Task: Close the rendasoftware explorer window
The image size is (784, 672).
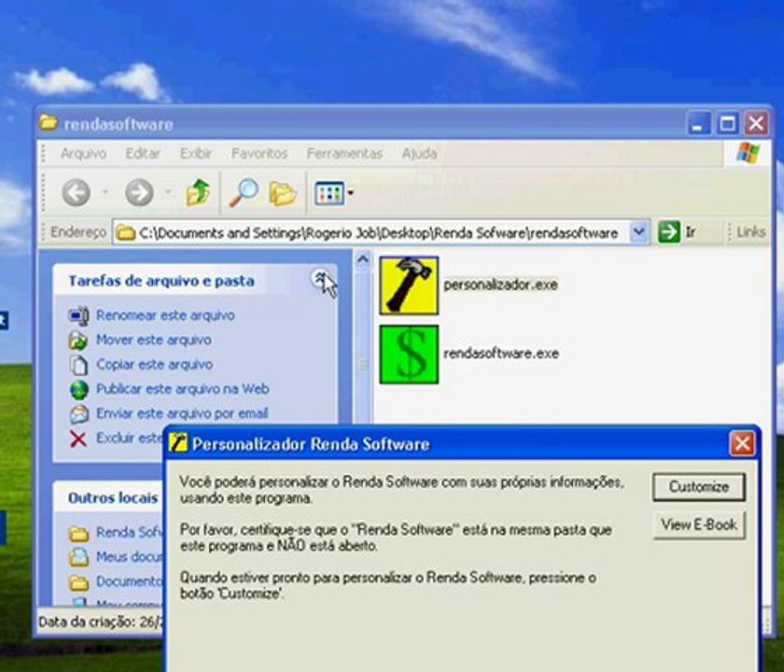Action: [756, 123]
